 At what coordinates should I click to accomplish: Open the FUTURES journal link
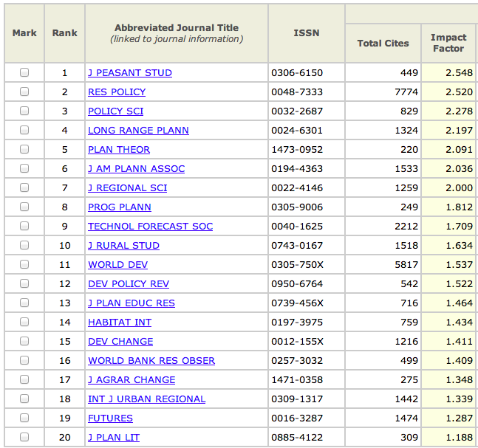tap(110, 418)
